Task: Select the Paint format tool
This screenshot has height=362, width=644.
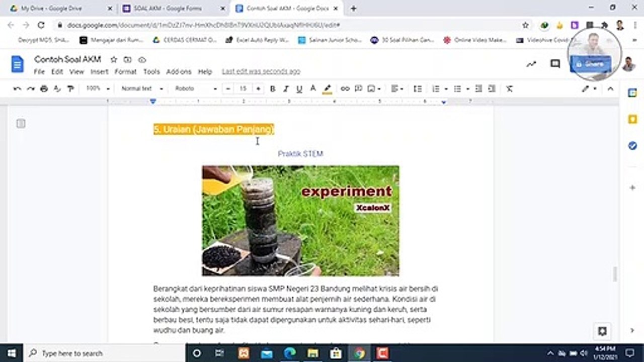Action: click(70, 88)
